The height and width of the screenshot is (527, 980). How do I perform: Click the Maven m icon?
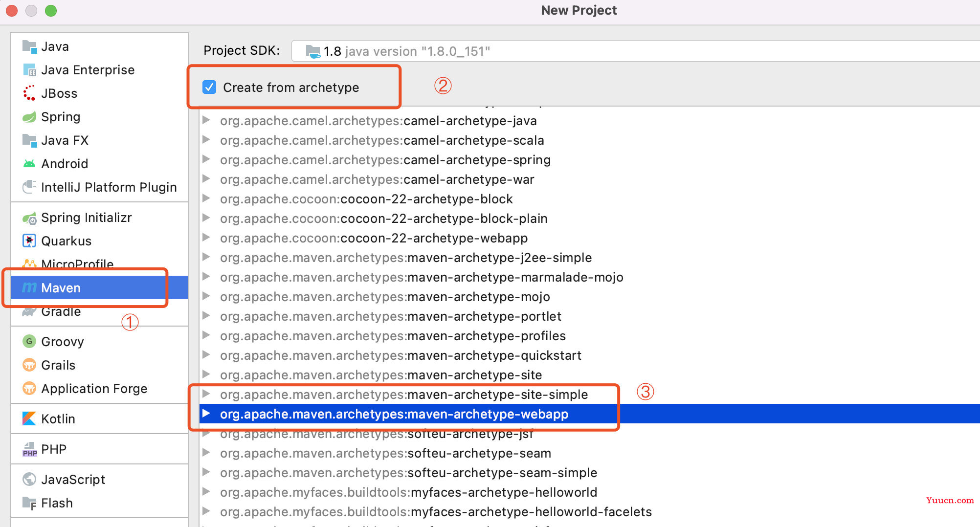[x=29, y=288]
